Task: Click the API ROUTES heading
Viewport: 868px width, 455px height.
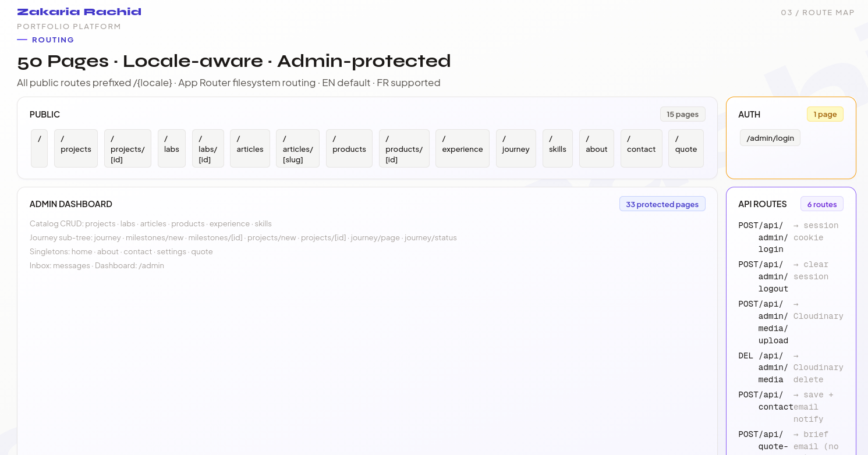Action: [763, 204]
